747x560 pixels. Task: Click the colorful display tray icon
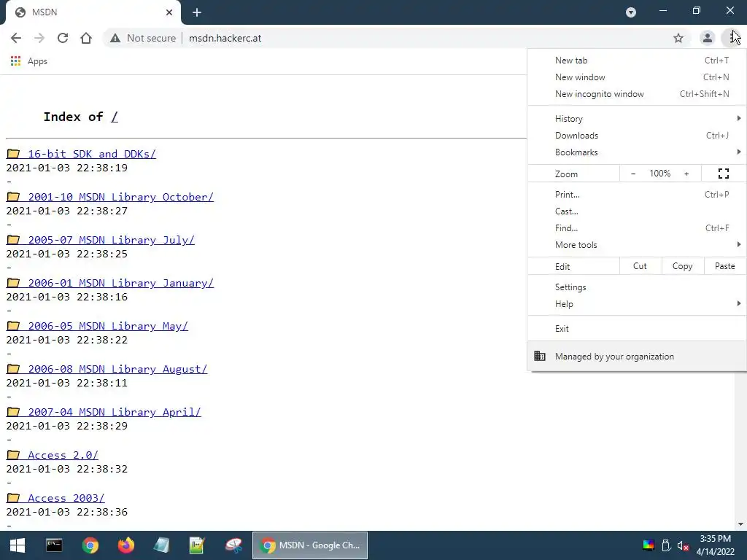click(649, 545)
